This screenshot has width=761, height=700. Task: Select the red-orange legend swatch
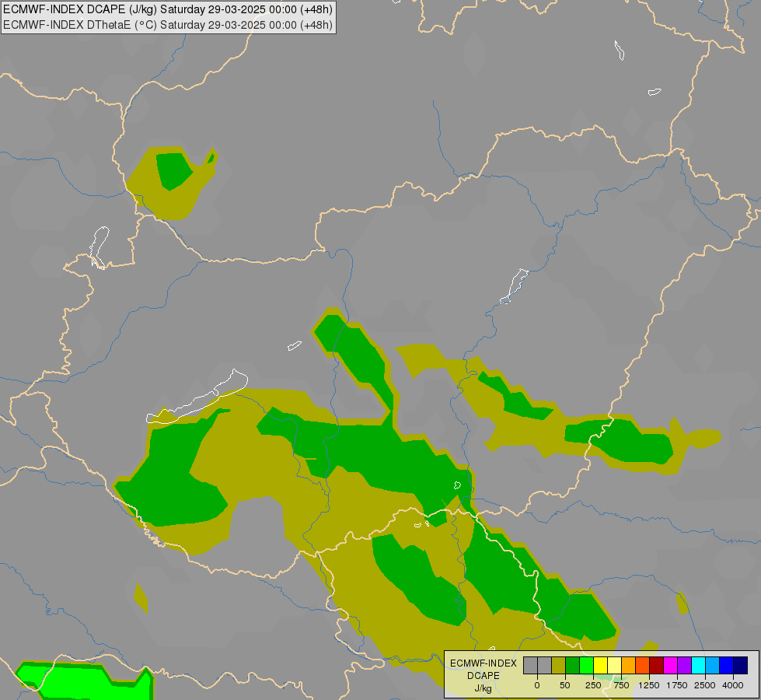[643, 665]
